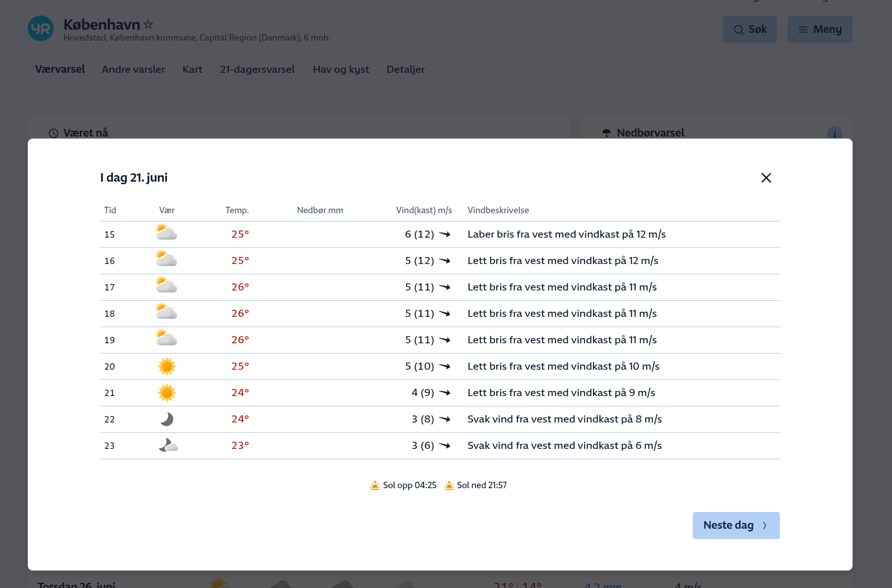Click the 'Temp.' column header
Screen dimensions: 892x588
(237, 210)
